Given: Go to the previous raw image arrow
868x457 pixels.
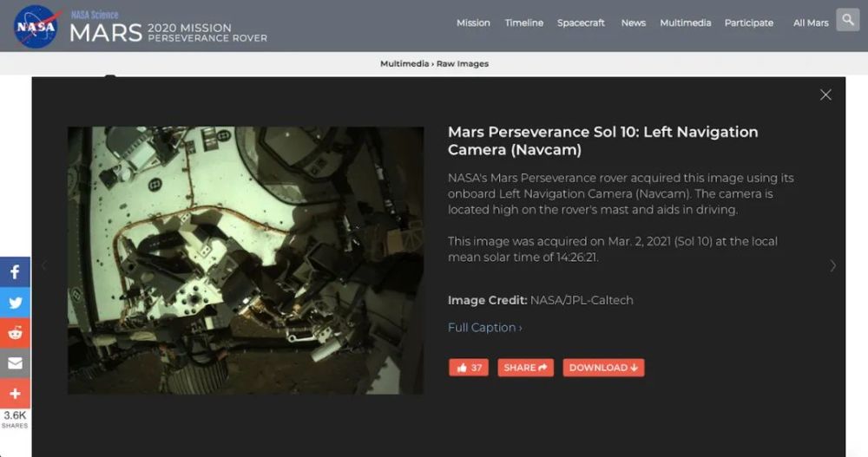Looking at the screenshot, I should (x=44, y=266).
